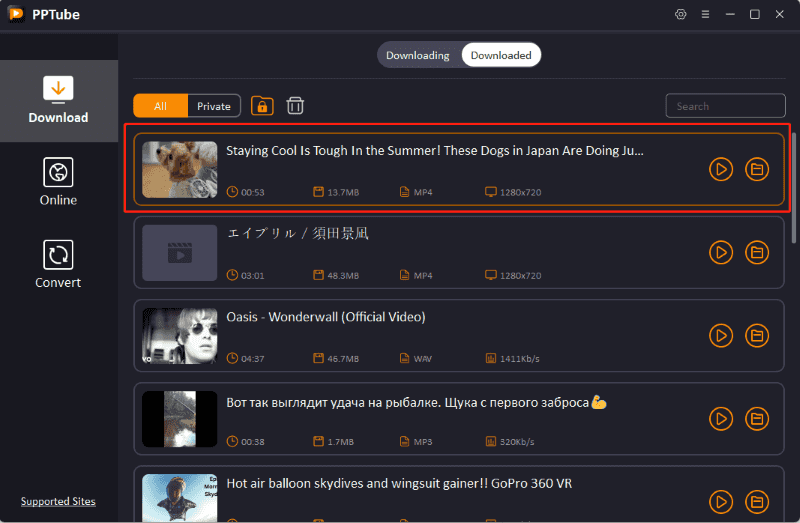Open the Supported Sites link

coord(58,502)
